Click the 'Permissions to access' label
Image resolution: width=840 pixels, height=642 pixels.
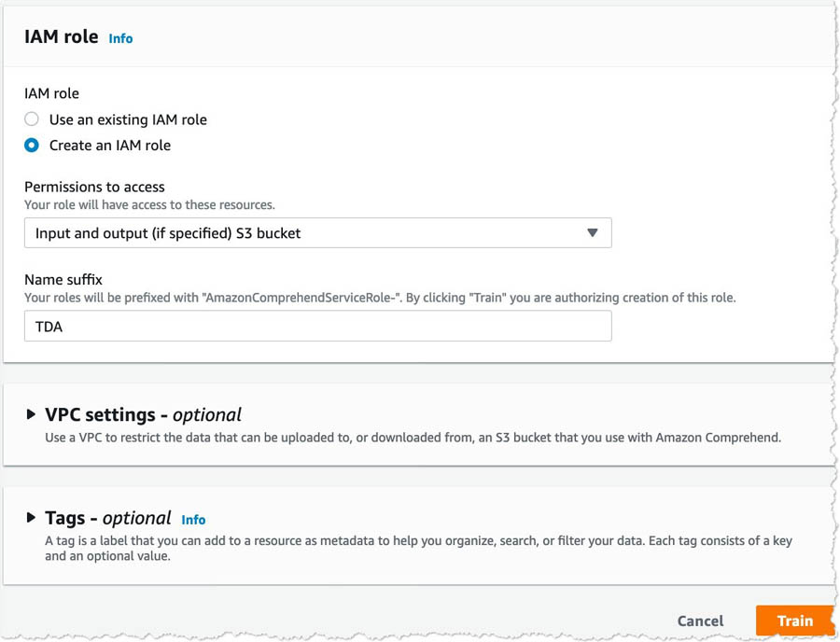94,187
